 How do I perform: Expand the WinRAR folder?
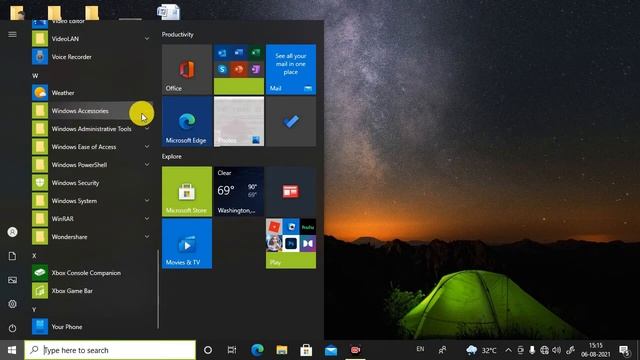coord(92,218)
